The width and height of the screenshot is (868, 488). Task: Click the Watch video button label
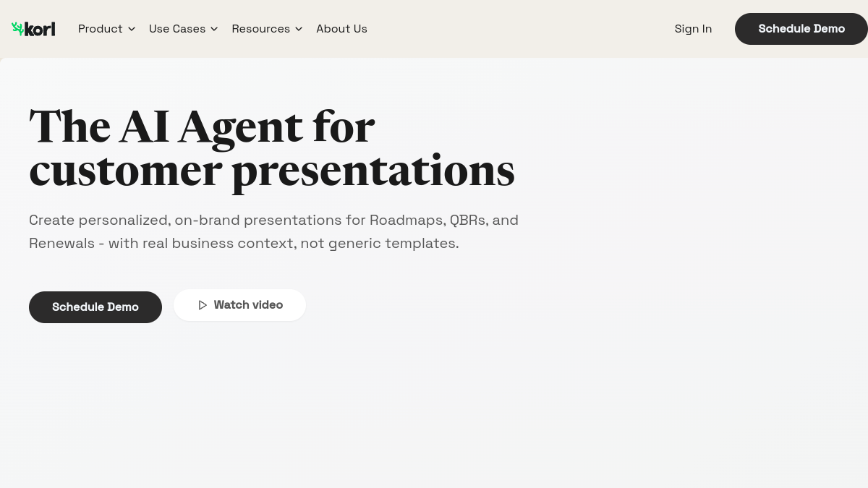point(248,305)
